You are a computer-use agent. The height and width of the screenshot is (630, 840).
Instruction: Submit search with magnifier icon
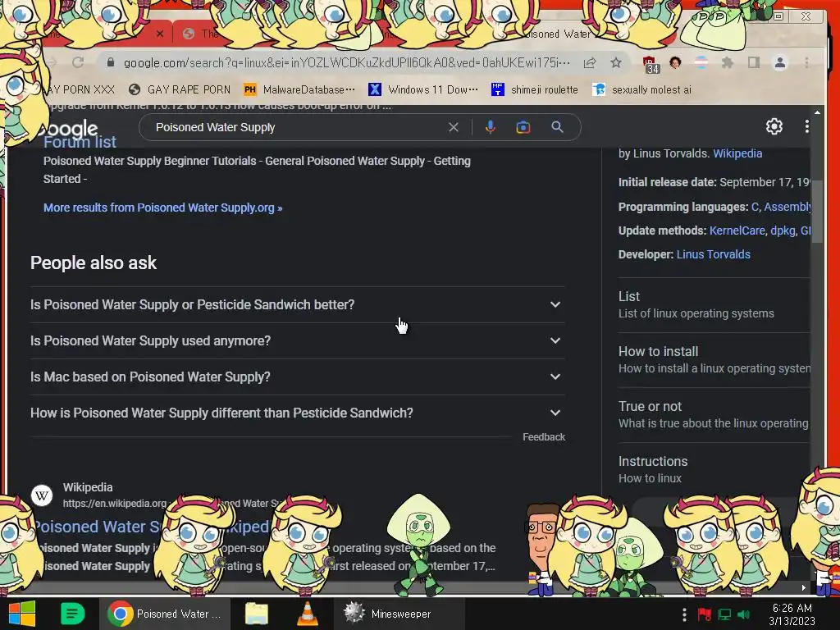coord(557,127)
